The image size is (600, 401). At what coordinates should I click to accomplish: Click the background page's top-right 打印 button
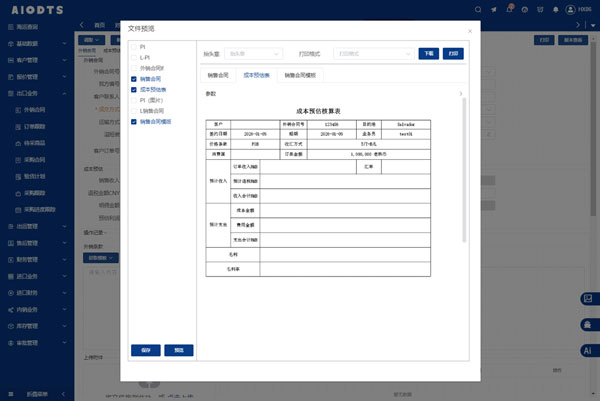(x=544, y=40)
